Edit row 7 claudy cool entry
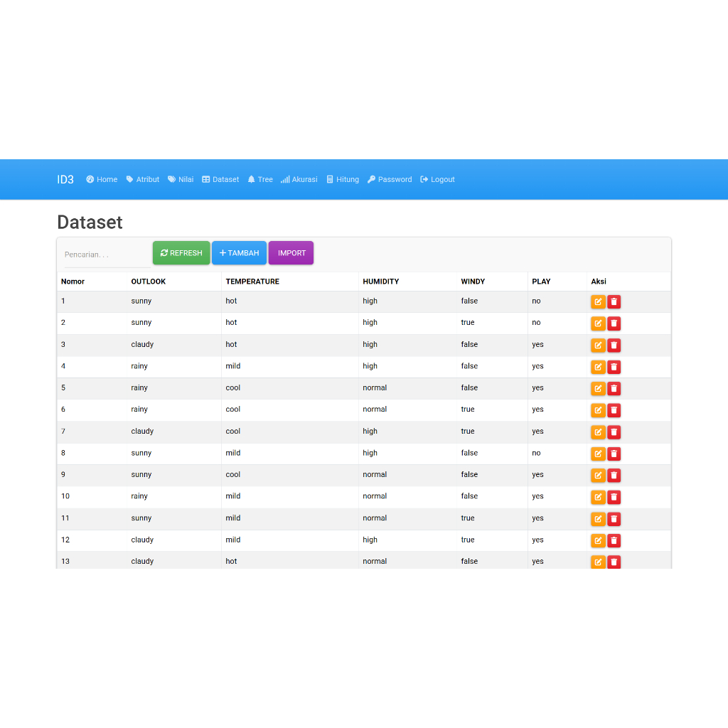This screenshot has height=728, width=728. click(x=598, y=432)
